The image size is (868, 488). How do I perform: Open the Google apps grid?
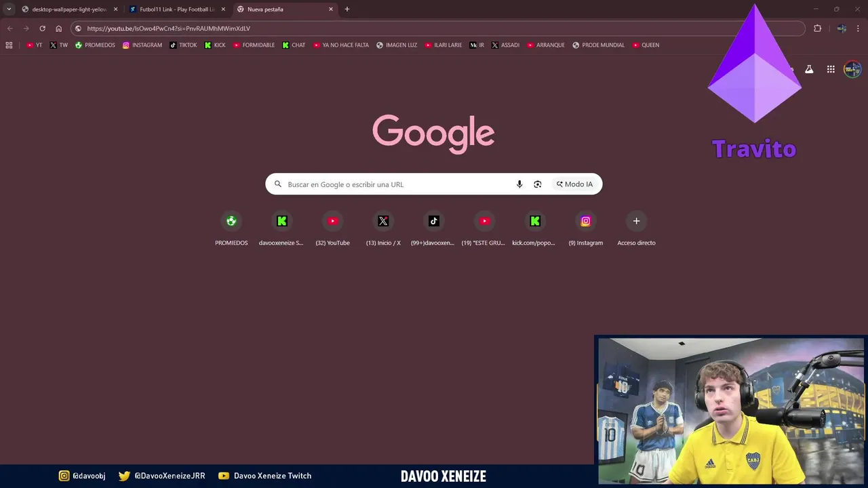(831, 69)
